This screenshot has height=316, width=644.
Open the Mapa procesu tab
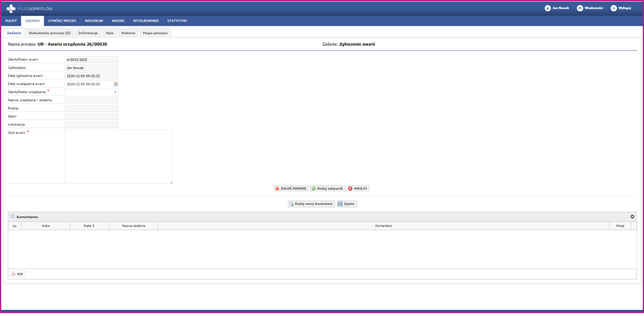click(x=155, y=32)
